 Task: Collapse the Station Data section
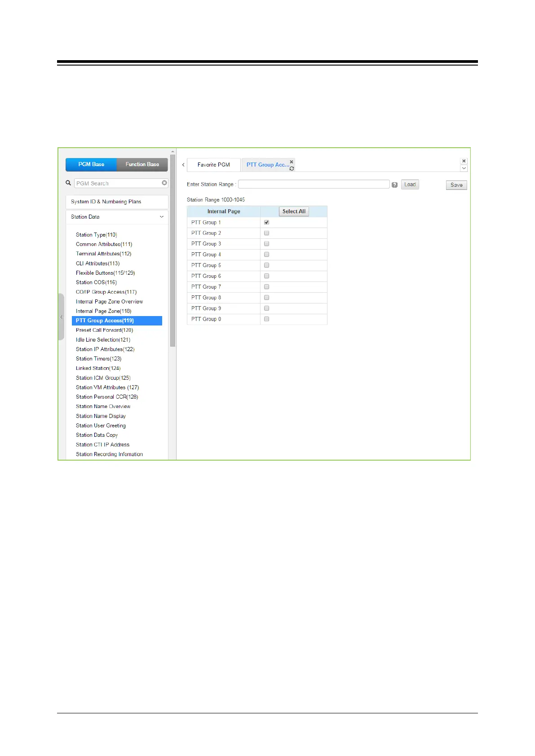[162, 217]
